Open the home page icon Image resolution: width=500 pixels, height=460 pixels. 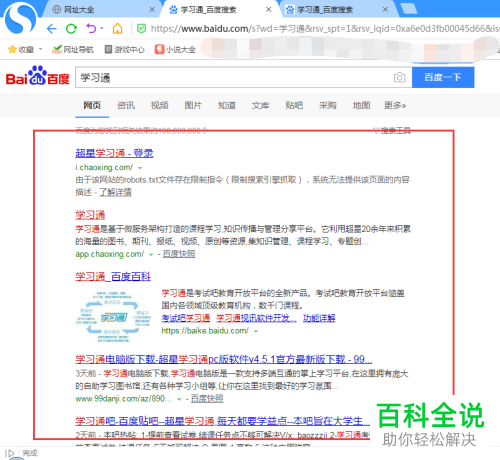pos(117,29)
